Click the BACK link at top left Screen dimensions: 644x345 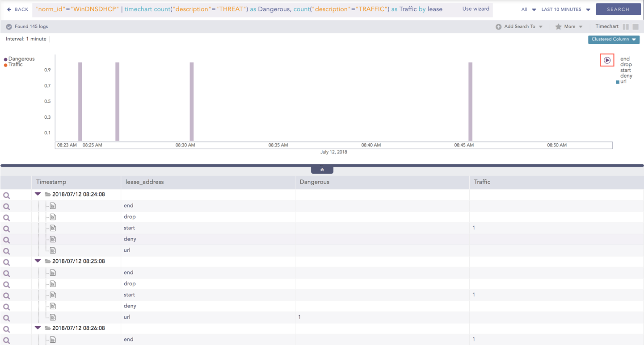point(17,9)
